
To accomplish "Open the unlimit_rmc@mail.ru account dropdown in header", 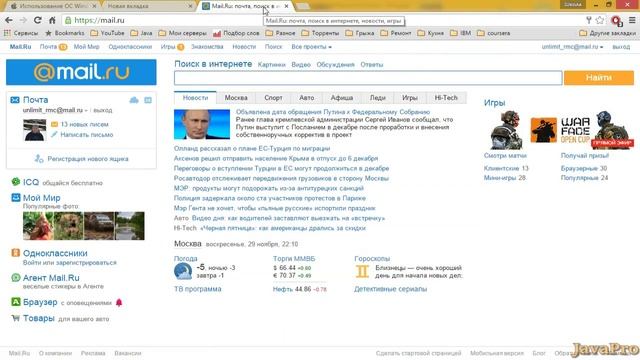I will [572, 47].
